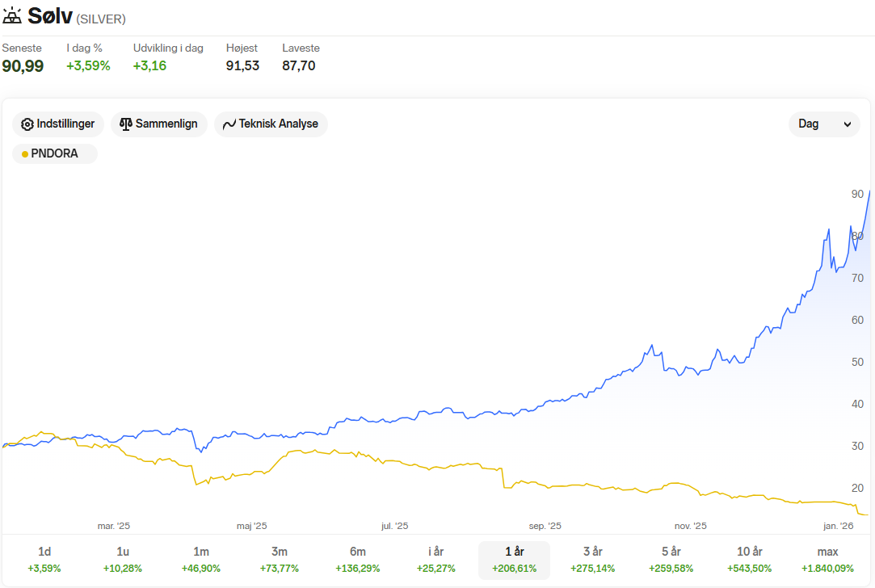The height and width of the screenshot is (588, 875).
Task: Open the Sammenlign comparison tool
Action: pos(159,124)
